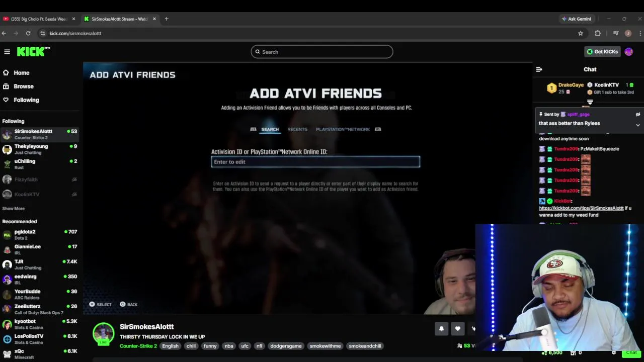Open chat settings gear icon
This screenshot has height=362, width=644.
pyautogui.click(x=614, y=353)
